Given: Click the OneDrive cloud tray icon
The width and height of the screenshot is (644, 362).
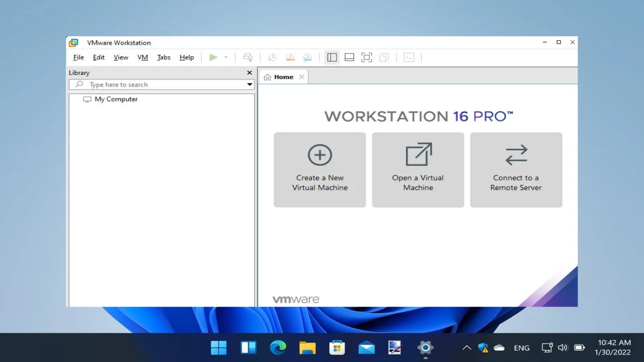Looking at the screenshot, I should coord(499,347).
